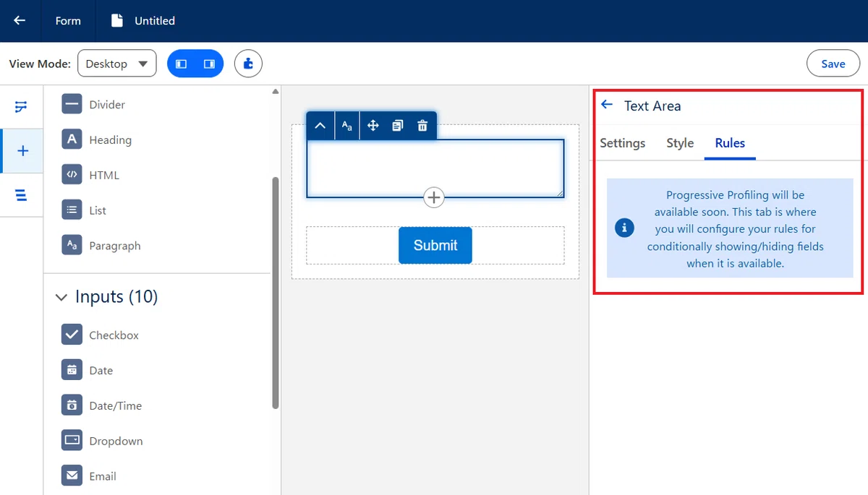868x495 pixels.
Task: Click the scroll-up arrow of element list
Action: (275, 92)
